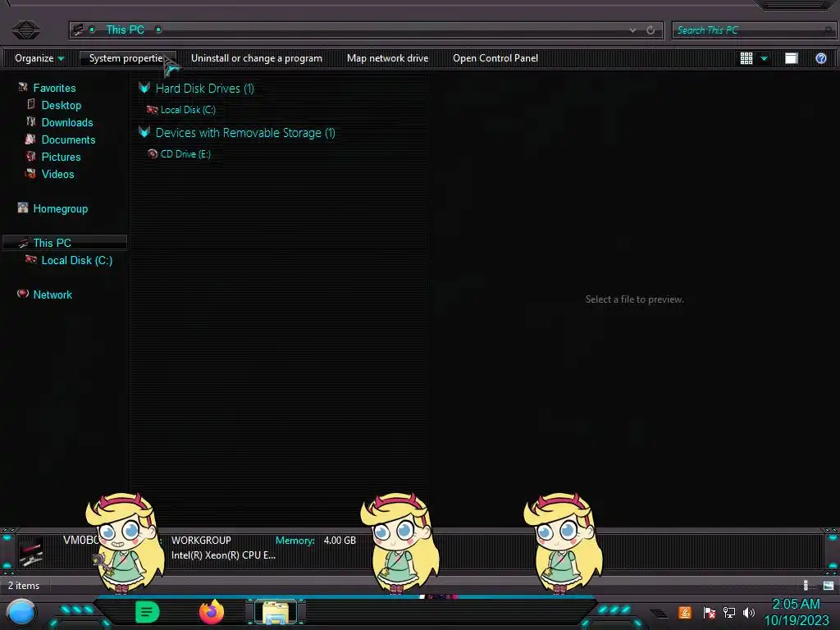Open the address bar history dropdown
The height and width of the screenshot is (630, 840).
tap(632, 30)
